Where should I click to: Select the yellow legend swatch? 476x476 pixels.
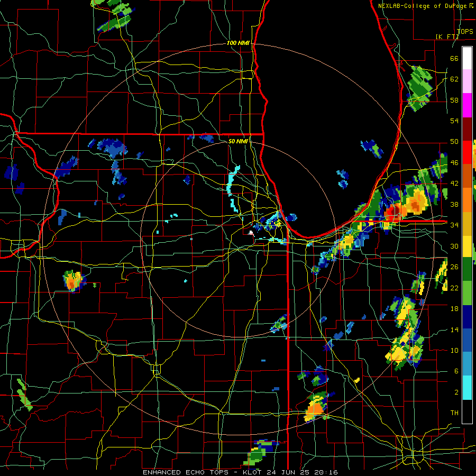pyautogui.click(x=467, y=246)
